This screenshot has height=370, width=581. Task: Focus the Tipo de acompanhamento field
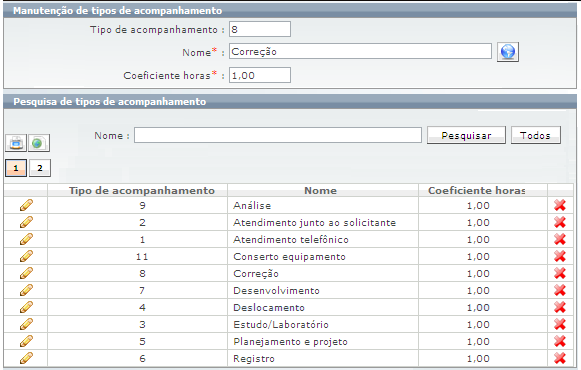point(260,29)
